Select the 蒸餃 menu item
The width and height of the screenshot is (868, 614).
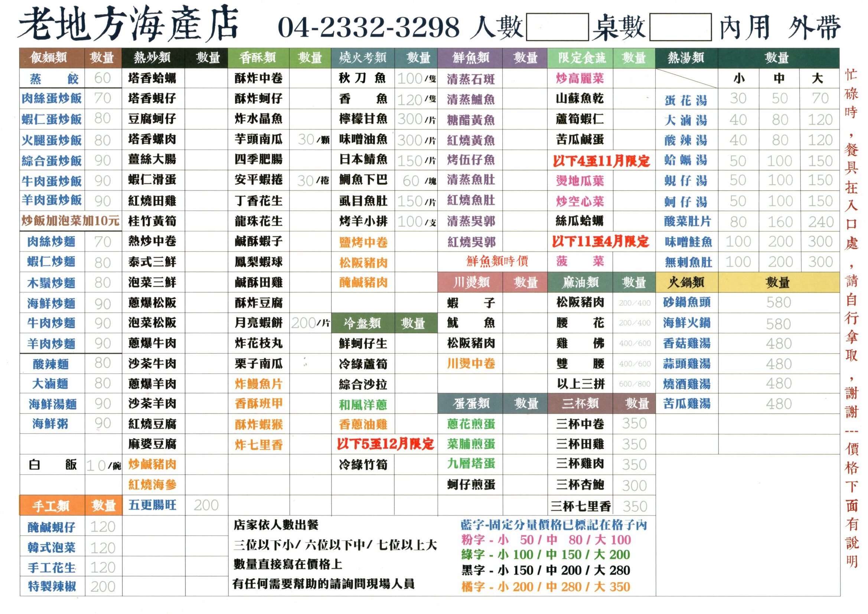pyautogui.click(x=54, y=79)
